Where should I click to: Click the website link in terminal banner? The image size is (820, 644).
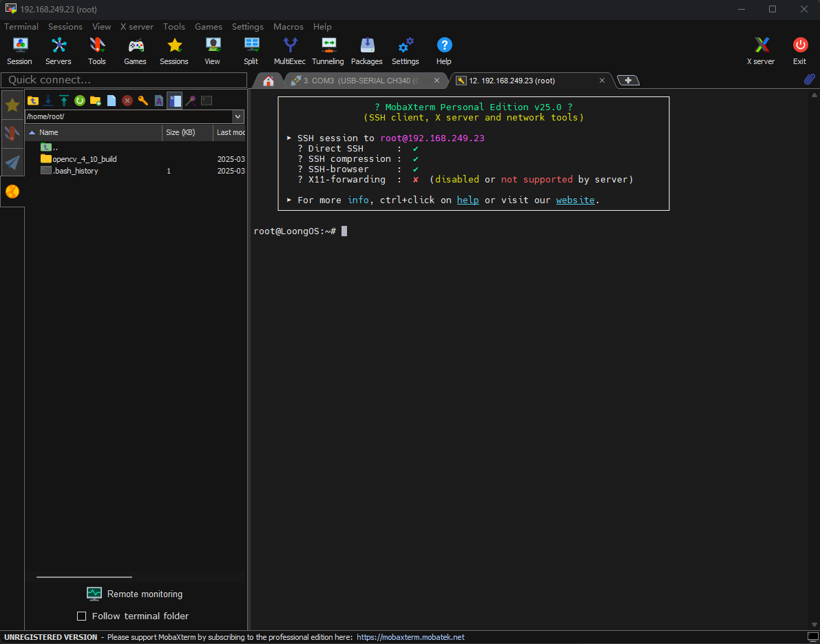(576, 200)
